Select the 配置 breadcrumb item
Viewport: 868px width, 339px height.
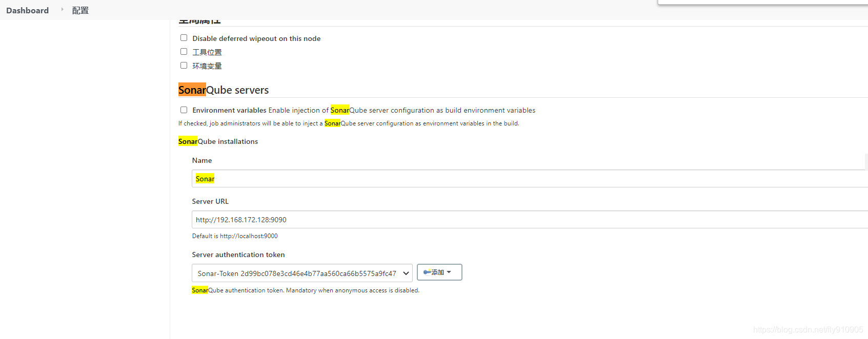pos(80,10)
